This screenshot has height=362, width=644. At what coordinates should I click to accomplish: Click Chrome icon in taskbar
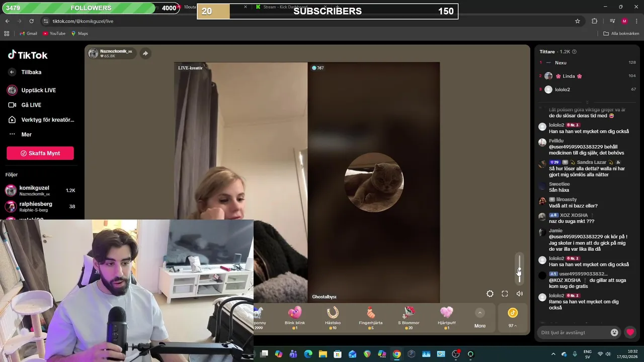396,354
